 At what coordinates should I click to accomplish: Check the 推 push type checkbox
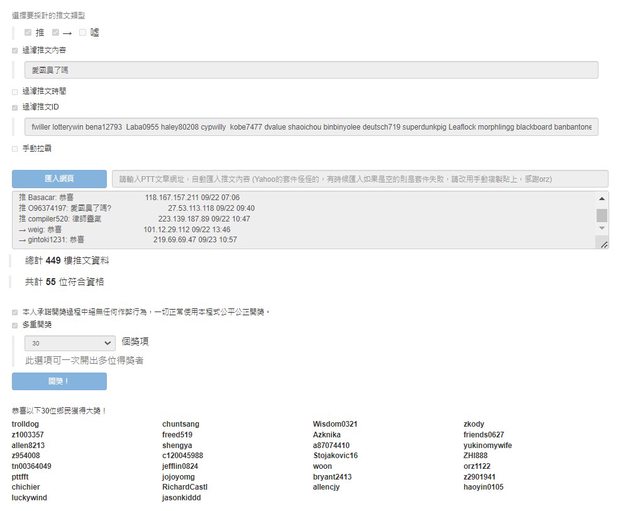(29, 32)
